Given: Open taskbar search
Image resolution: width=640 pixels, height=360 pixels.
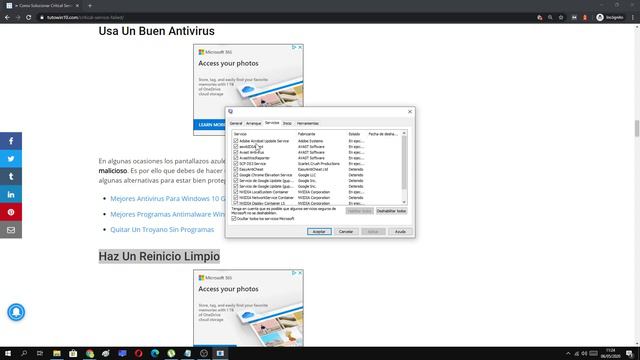Looking at the screenshot, I should 24,353.
